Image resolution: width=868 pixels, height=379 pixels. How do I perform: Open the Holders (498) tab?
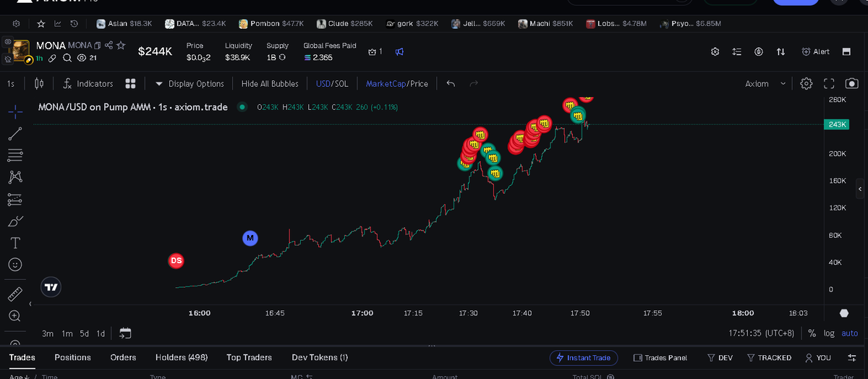182,357
